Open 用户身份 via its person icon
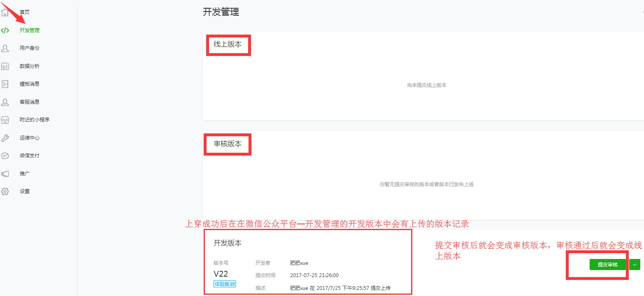This screenshot has width=644, height=296. point(5,48)
